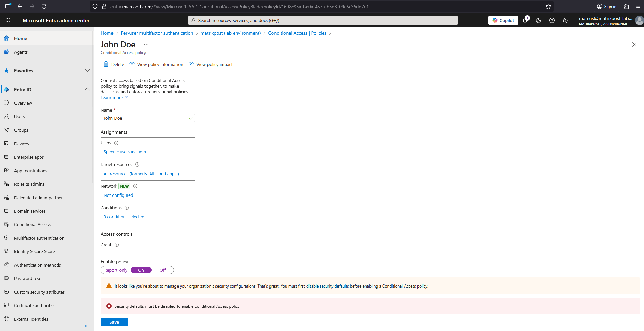Open the help question mark icon

click(x=552, y=20)
